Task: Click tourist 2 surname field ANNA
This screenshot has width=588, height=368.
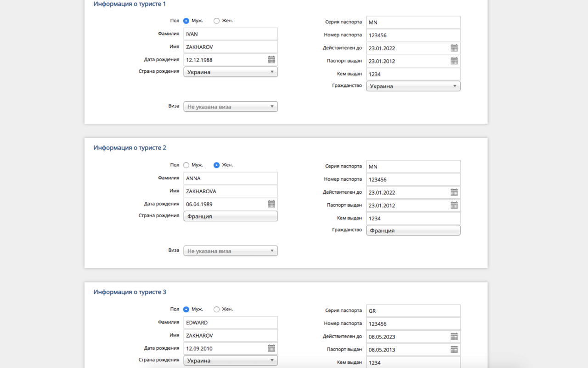Action: click(231, 178)
